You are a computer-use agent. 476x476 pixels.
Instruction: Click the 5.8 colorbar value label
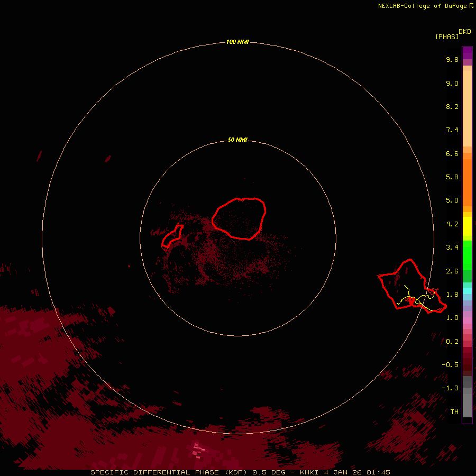(x=452, y=177)
